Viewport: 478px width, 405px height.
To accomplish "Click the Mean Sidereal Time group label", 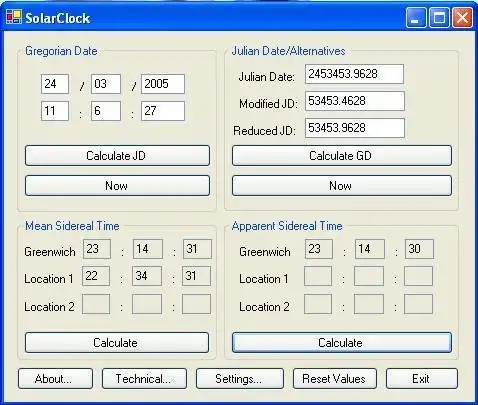I will click(72, 226).
